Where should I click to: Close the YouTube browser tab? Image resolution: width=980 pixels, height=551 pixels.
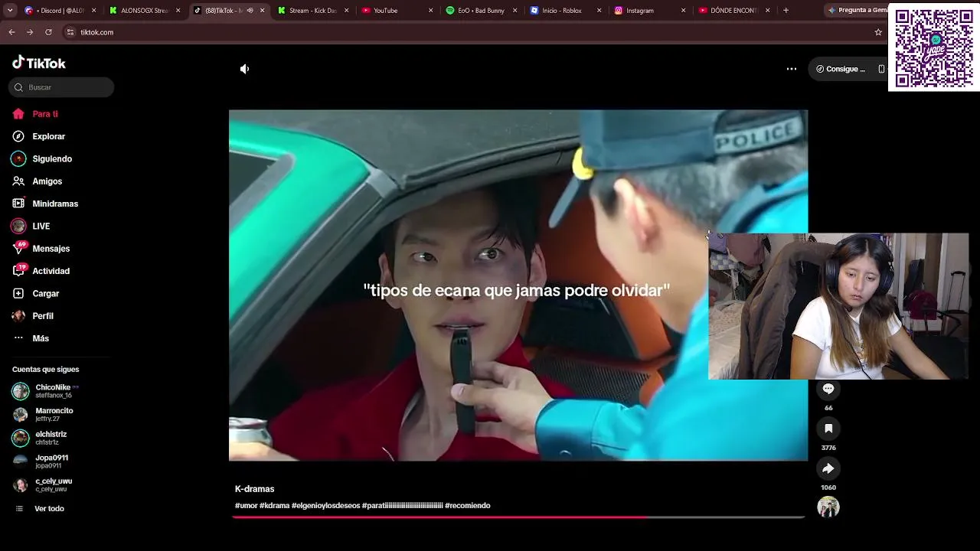(x=430, y=11)
